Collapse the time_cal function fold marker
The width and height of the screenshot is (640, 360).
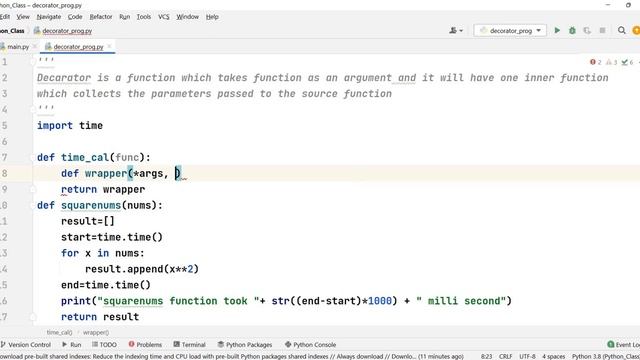click(x=33, y=158)
